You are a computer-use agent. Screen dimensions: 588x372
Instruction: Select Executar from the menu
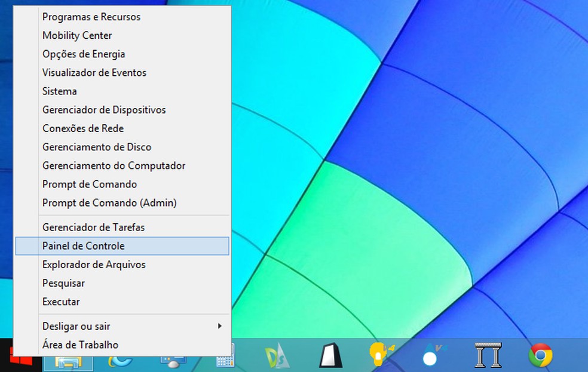(61, 302)
